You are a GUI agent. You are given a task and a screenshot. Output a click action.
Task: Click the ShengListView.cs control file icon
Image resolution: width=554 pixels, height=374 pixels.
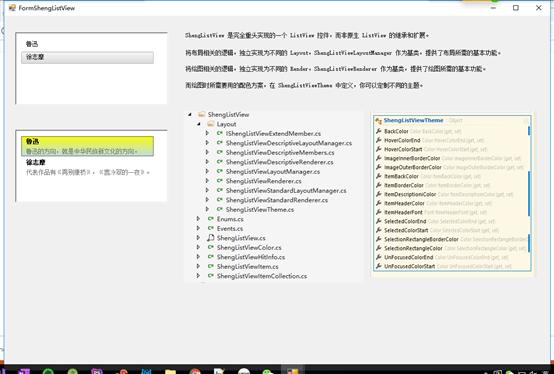[x=211, y=238]
